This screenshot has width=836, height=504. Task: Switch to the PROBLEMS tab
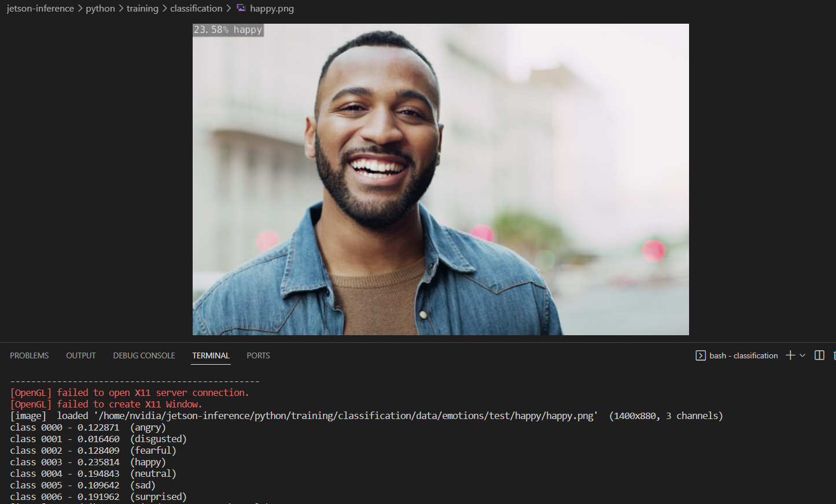(29, 355)
